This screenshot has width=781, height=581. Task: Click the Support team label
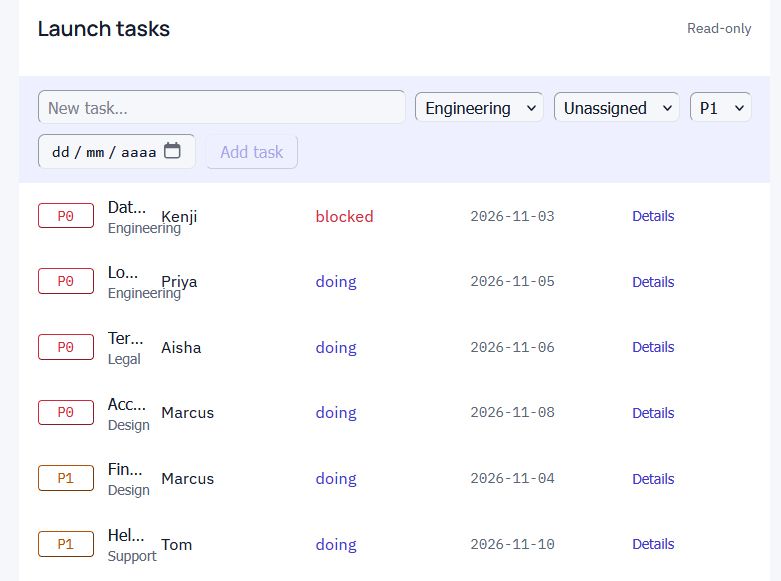[132, 556]
